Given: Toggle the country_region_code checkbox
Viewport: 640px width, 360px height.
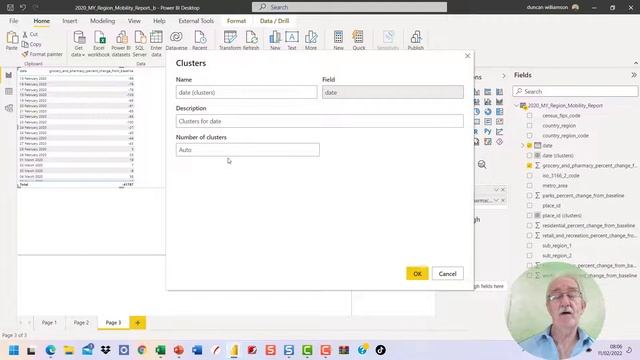Looking at the screenshot, I should point(529,136).
